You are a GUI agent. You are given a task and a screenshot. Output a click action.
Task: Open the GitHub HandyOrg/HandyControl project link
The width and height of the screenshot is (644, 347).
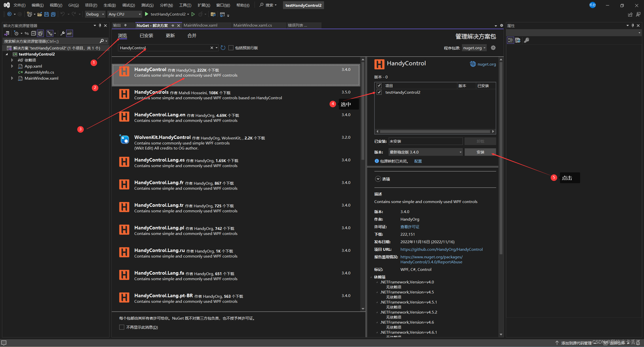[441, 249]
